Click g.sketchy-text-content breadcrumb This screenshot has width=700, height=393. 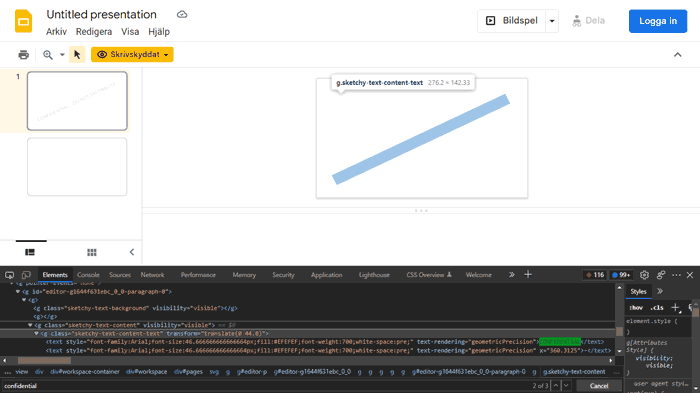coord(574,372)
